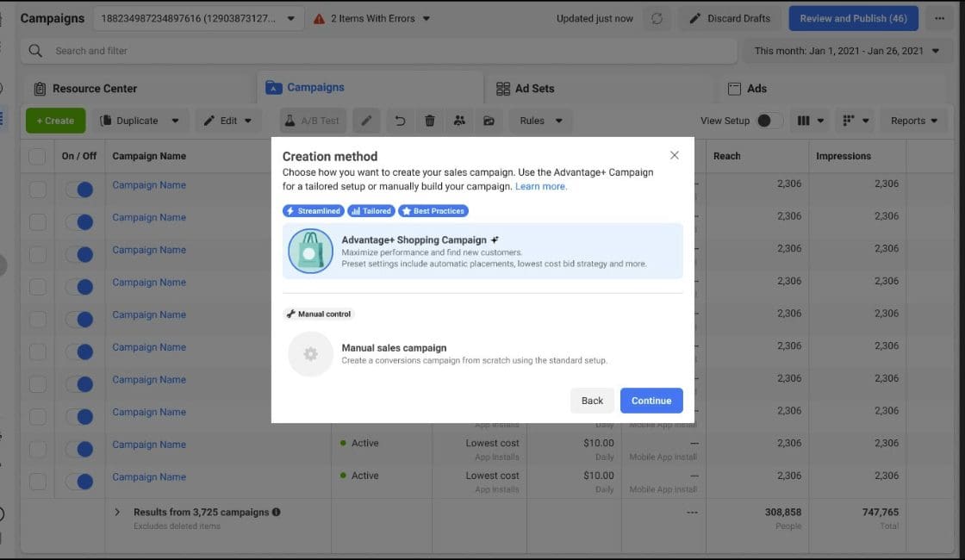
Task: Choose the Manual sales campaign gear icon
Action: pyautogui.click(x=310, y=353)
